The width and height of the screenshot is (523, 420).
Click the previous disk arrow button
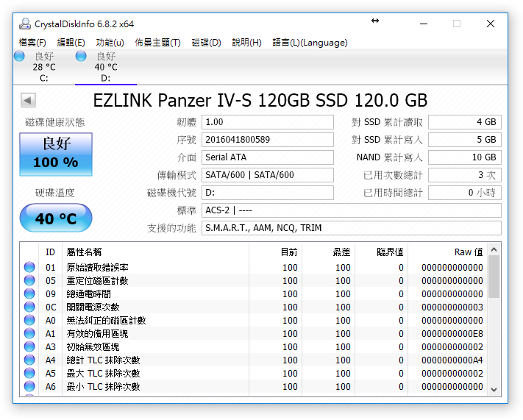tap(28, 100)
